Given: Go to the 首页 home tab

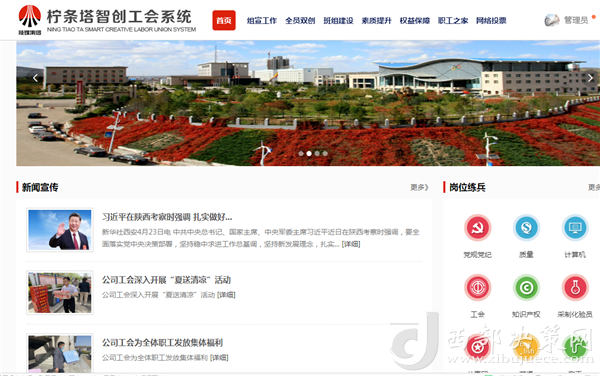Looking at the screenshot, I should coord(224,20).
